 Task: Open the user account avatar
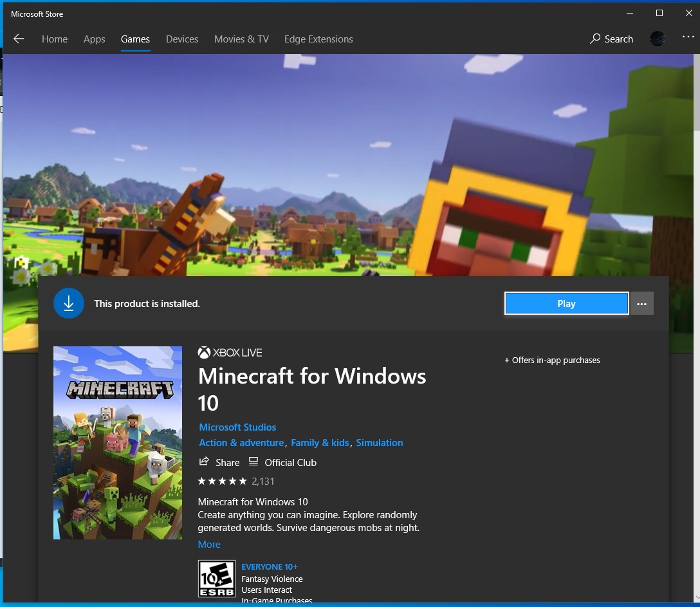tap(658, 39)
